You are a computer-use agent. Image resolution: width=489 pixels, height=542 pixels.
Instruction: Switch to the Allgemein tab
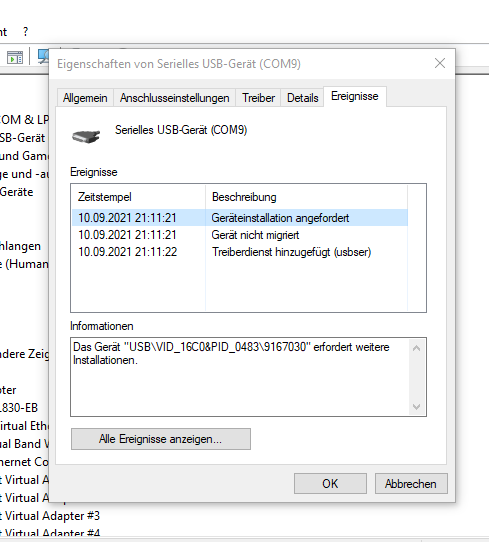click(85, 98)
